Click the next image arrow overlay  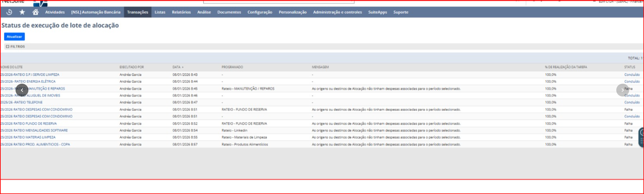click(x=622, y=90)
